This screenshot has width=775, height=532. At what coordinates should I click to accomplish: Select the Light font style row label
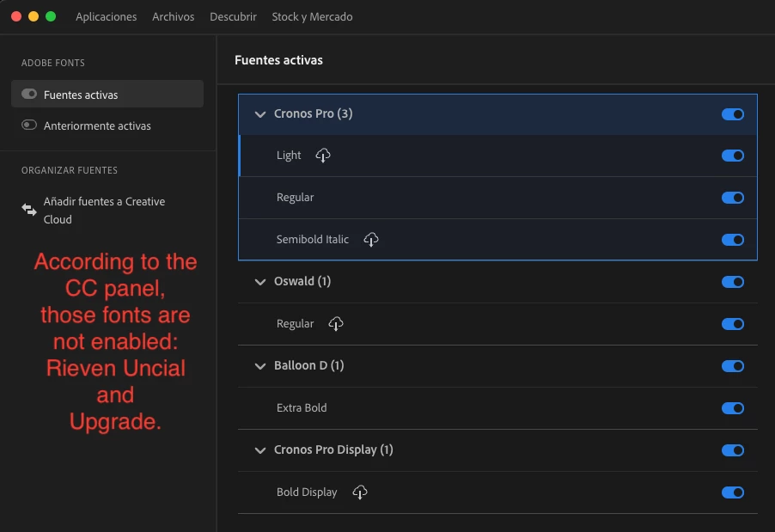pos(289,156)
